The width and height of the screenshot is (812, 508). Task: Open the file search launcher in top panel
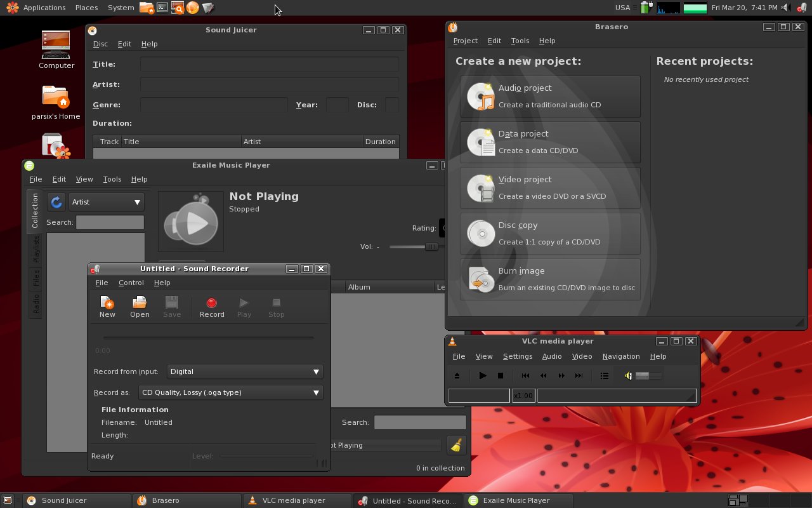point(178,8)
